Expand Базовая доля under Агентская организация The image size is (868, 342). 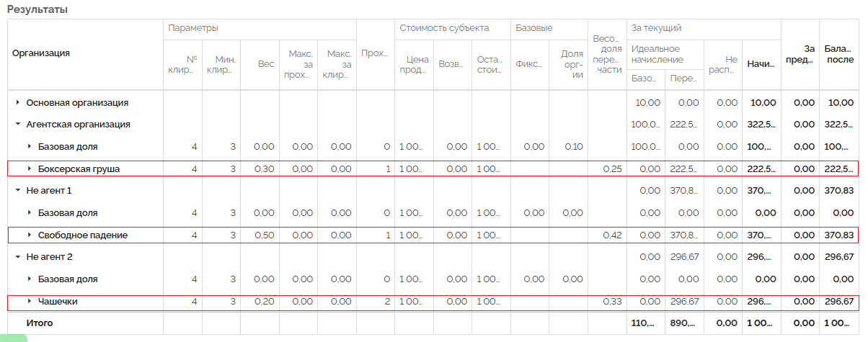coord(29,147)
